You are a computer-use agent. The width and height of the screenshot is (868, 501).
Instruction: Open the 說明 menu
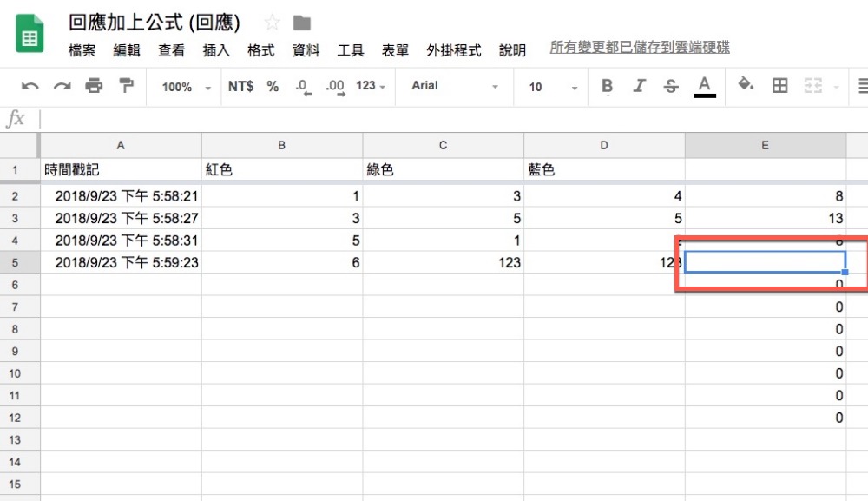(x=513, y=50)
